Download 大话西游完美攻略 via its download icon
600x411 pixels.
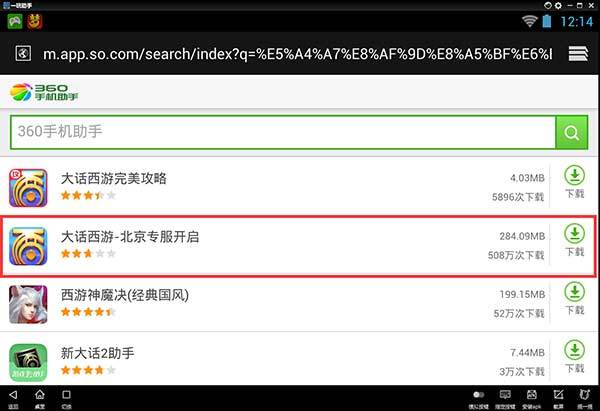[574, 182]
